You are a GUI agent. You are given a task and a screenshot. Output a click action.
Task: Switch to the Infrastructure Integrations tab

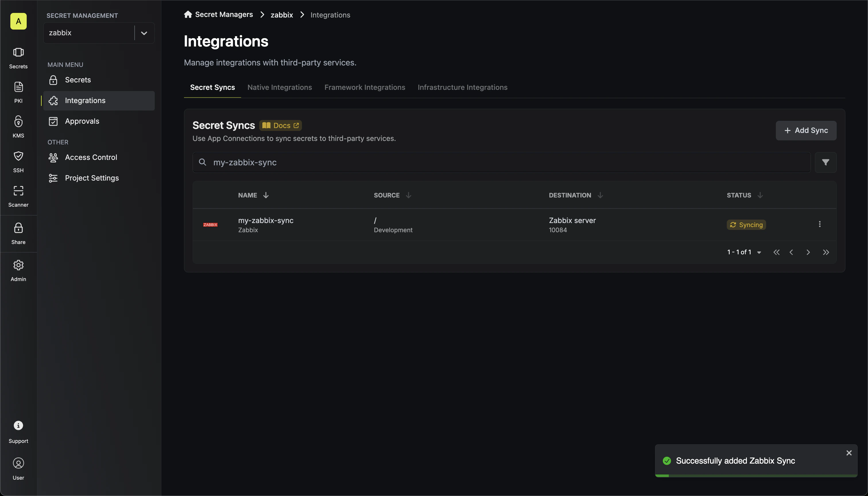tap(462, 87)
